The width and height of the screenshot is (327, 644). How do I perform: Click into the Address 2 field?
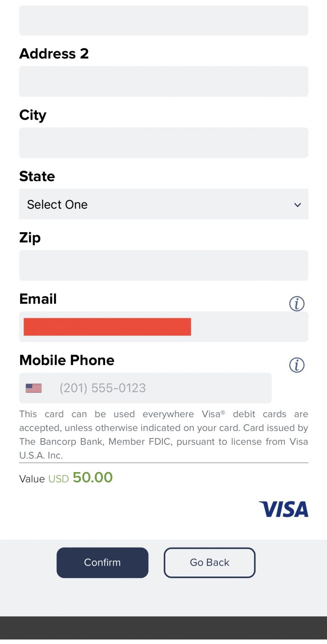163,81
